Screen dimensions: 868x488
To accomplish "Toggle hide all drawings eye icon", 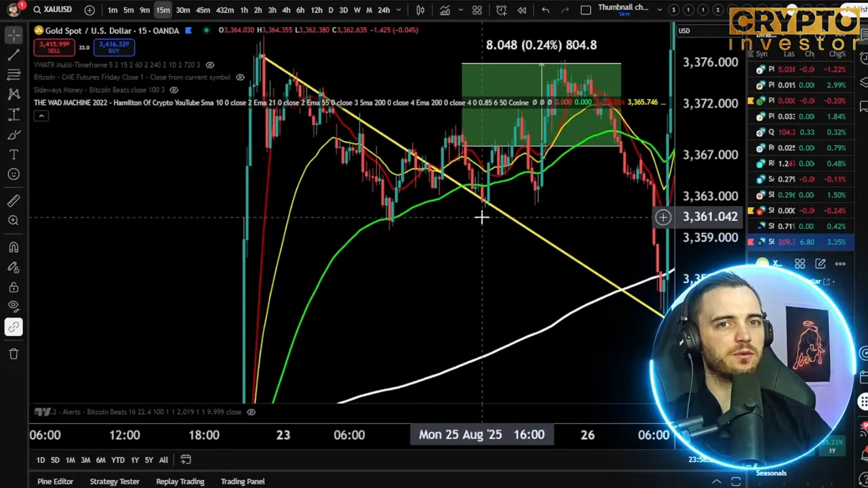I will [14, 307].
